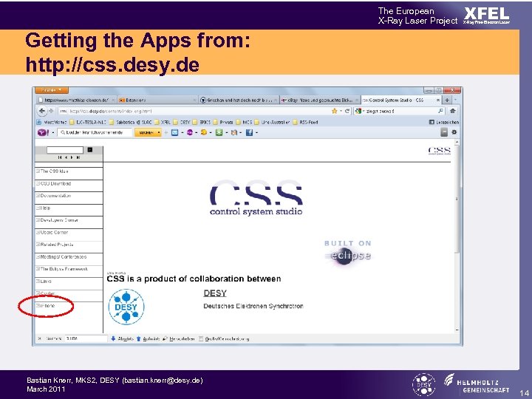This screenshot has width=532, height=399.
Task: Click the underlined DESY link
Action: (215, 293)
